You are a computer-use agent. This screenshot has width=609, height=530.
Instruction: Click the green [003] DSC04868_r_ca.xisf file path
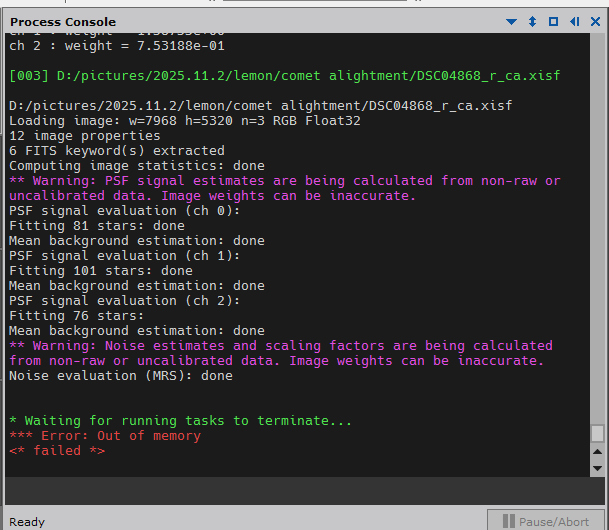click(x=284, y=76)
